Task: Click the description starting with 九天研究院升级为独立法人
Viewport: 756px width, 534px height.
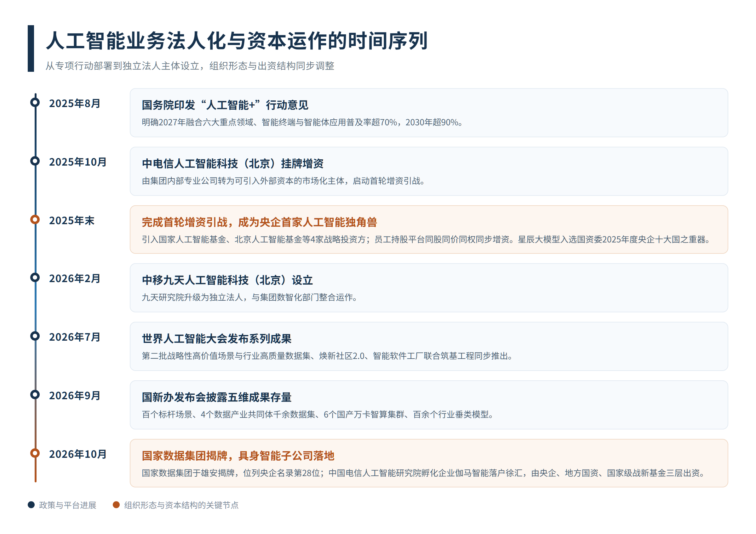Action: (x=250, y=298)
